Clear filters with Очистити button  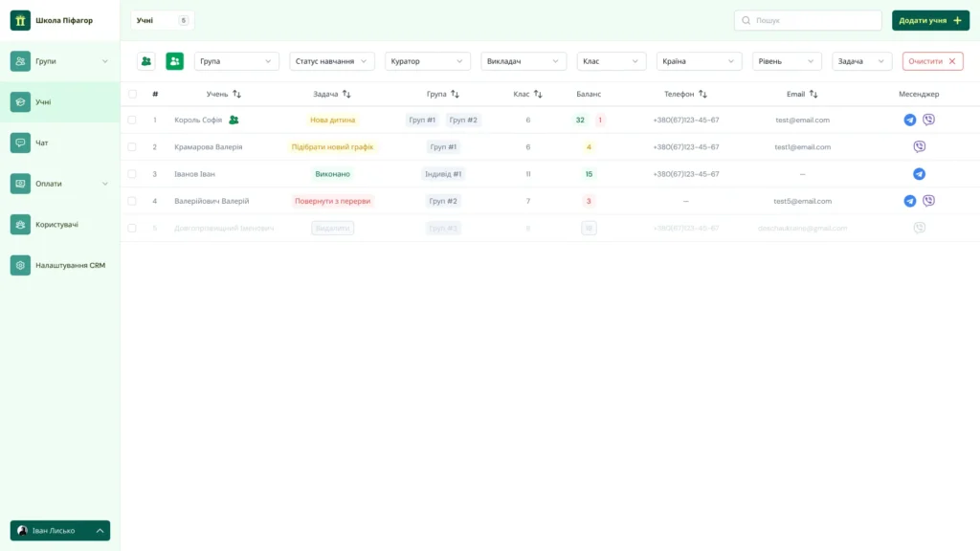click(932, 61)
